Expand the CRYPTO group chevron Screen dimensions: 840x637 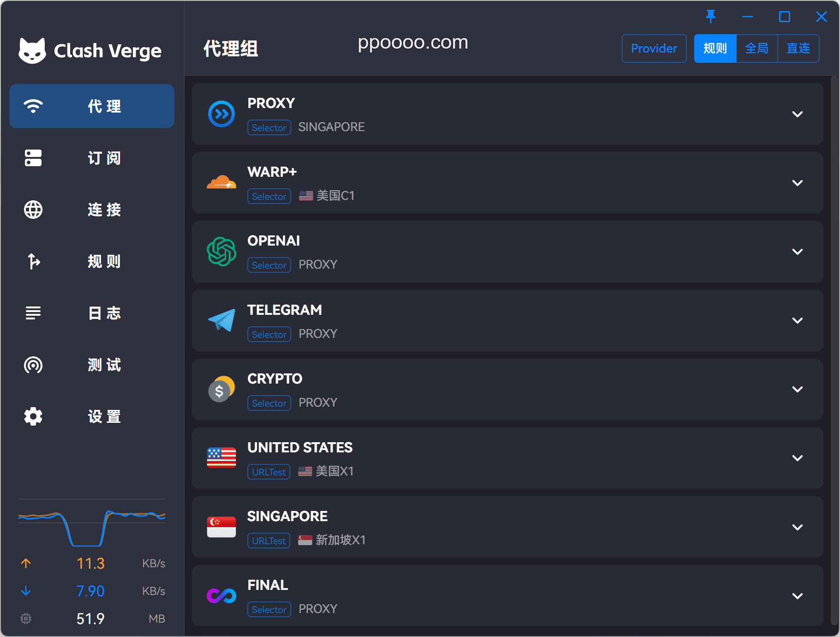click(x=798, y=389)
